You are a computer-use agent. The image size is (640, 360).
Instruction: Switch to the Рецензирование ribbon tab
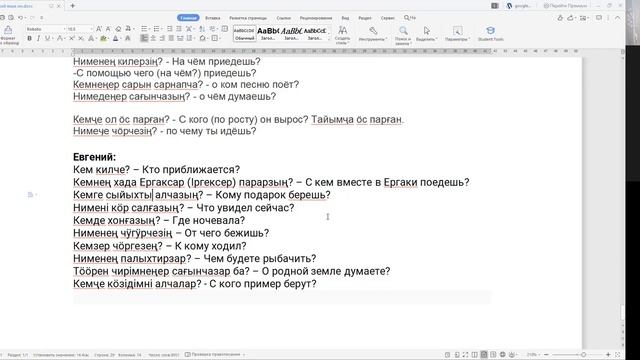(x=316, y=18)
